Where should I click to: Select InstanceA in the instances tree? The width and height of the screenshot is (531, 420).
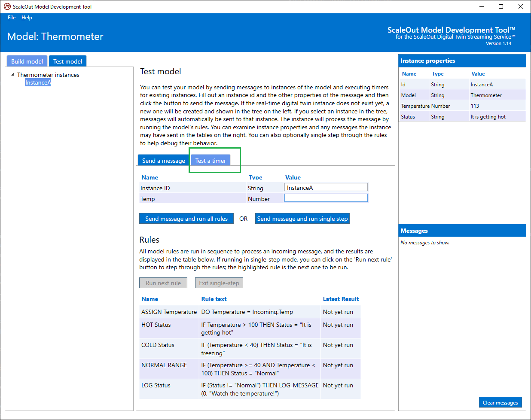[x=38, y=82]
